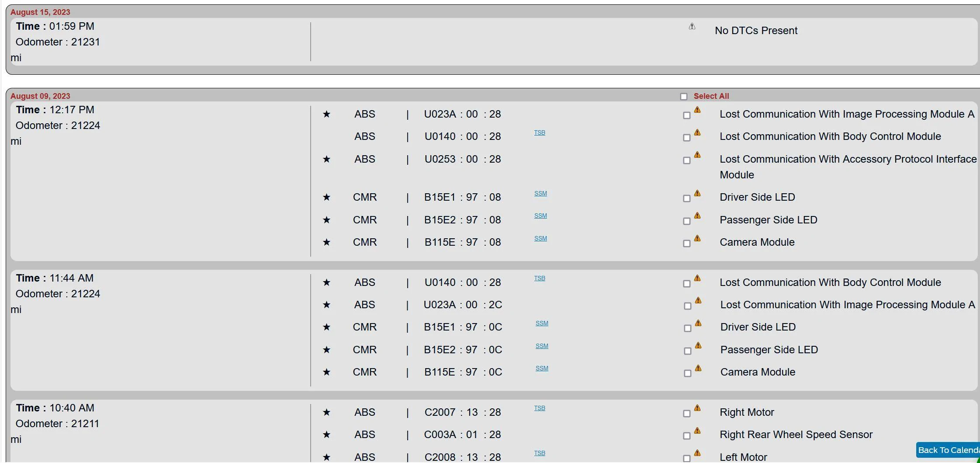Viewport: 980px width, 463px height.
Task: Check the B15E1:97:08 Driver Side LED checkbox
Action: coord(686,198)
